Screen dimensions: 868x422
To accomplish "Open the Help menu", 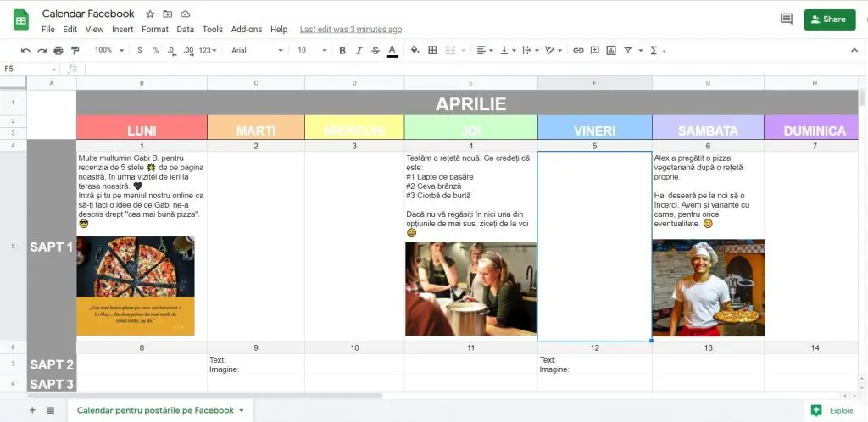I will pos(279,30).
